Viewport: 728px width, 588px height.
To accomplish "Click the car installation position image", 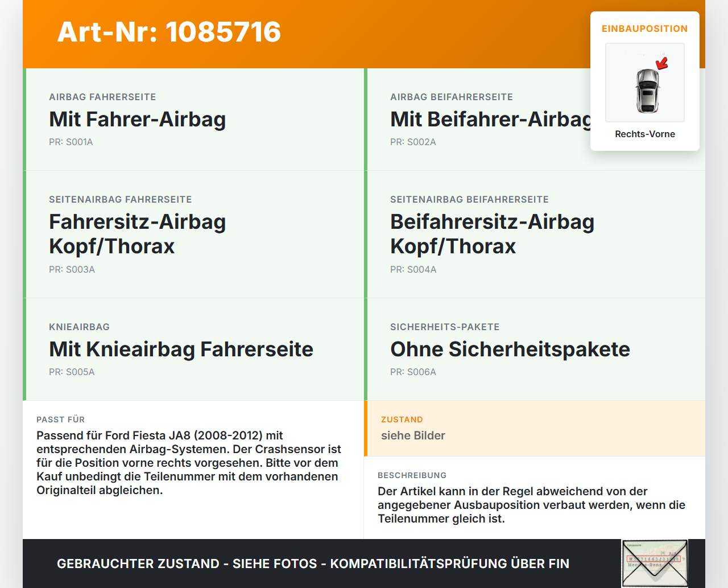I will [x=645, y=83].
